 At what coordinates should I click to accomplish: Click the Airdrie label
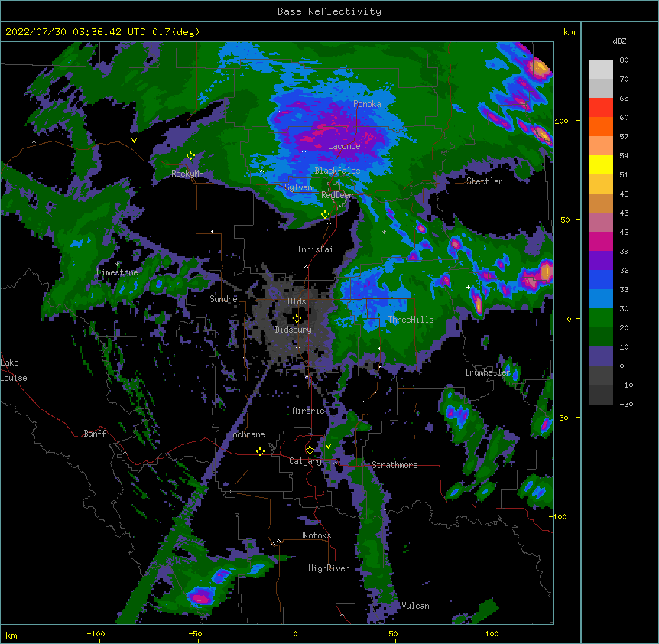coord(309,411)
